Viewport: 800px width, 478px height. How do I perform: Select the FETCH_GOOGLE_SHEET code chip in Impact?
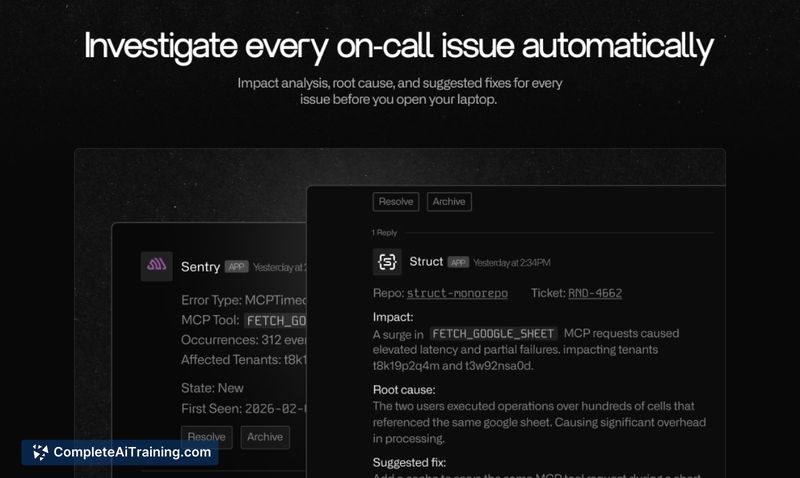coord(493,333)
